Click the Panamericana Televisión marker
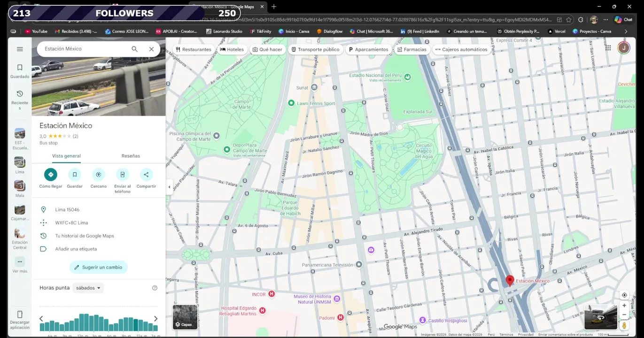 [359, 265]
